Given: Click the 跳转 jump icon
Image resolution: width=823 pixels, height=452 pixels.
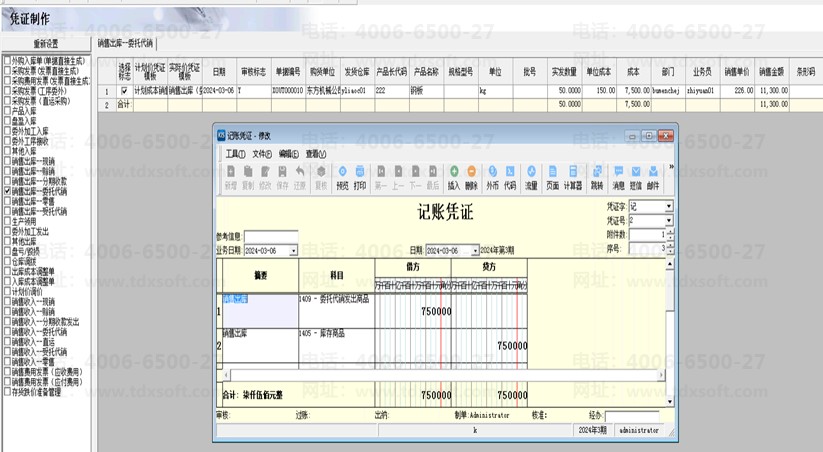Looking at the screenshot, I should [x=597, y=177].
